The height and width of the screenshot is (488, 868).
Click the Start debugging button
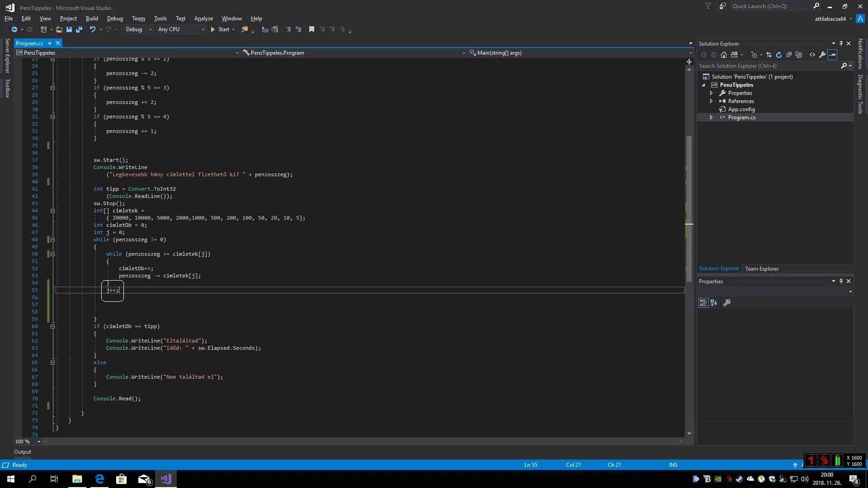[x=220, y=29]
